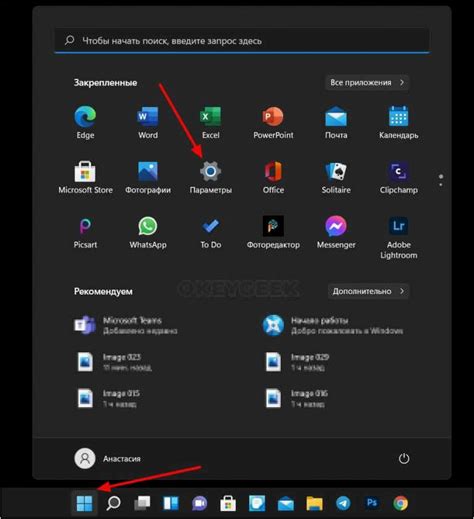Open the Анастасия user account menu
The width and height of the screenshot is (474, 519).
coord(107,458)
